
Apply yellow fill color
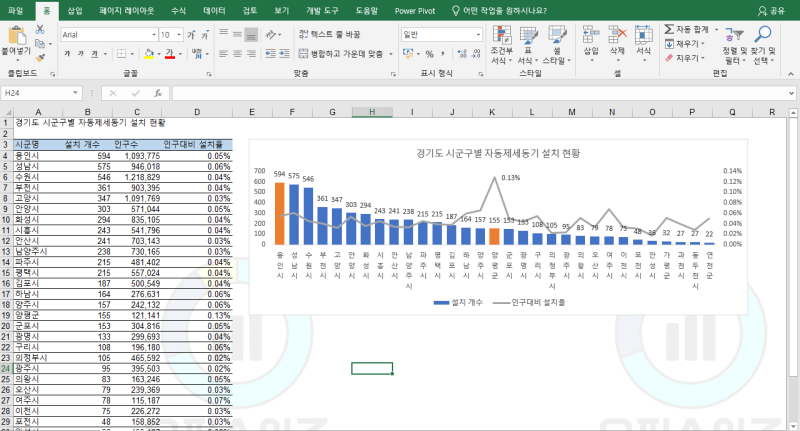click(149, 54)
